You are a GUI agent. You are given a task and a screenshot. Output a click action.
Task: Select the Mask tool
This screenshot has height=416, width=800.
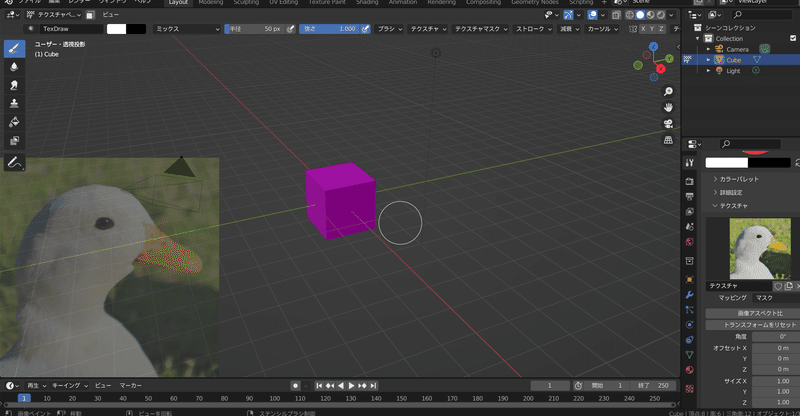pos(14,140)
